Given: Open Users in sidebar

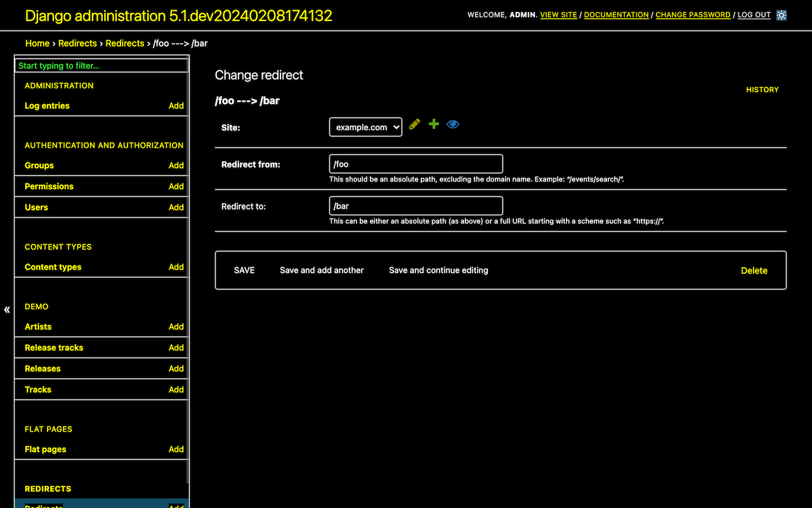Looking at the screenshot, I should coord(36,207).
